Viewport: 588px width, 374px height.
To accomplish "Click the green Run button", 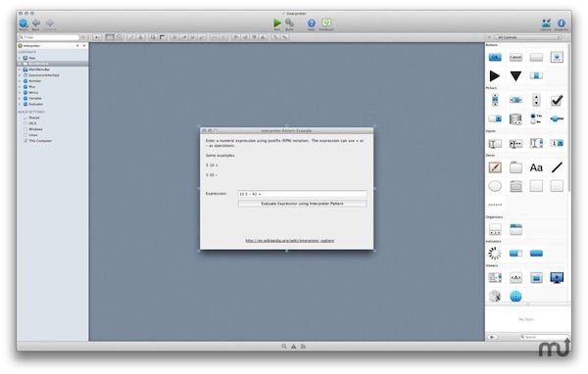I will click(277, 23).
